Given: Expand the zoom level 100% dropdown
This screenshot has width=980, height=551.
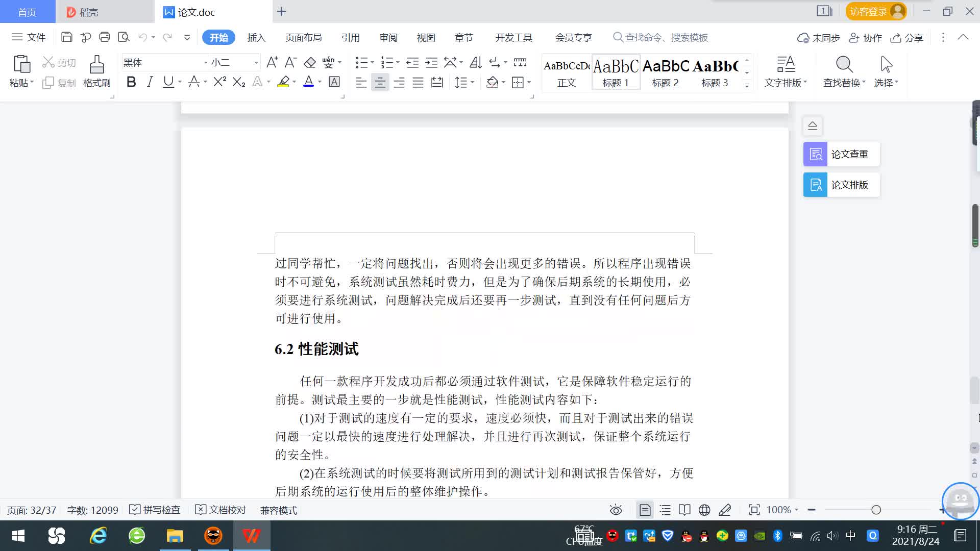Looking at the screenshot, I should (x=797, y=510).
